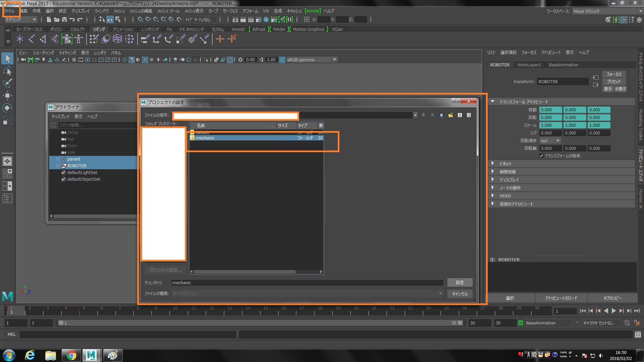Click frame 15 on the time slider

[266, 310]
